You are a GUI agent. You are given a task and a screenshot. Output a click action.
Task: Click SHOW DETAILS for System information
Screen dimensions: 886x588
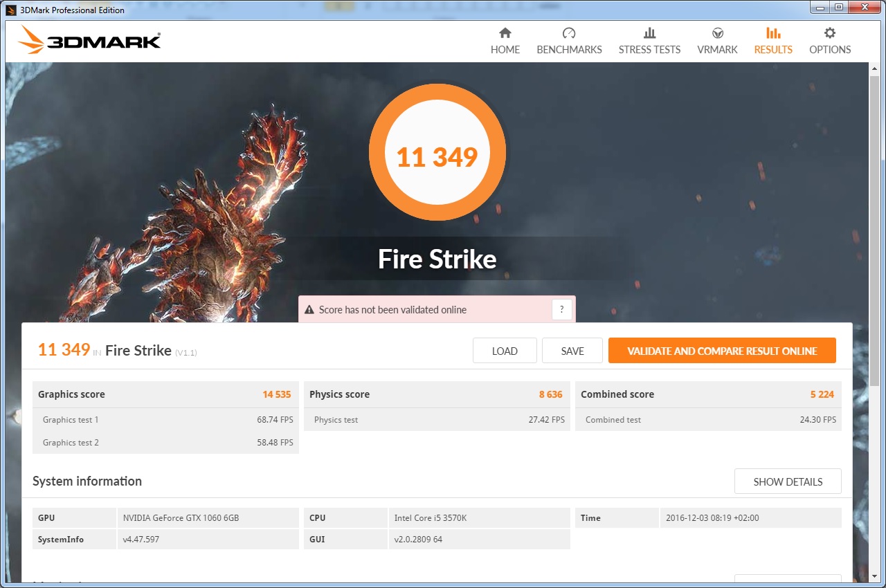coord(788,481)
